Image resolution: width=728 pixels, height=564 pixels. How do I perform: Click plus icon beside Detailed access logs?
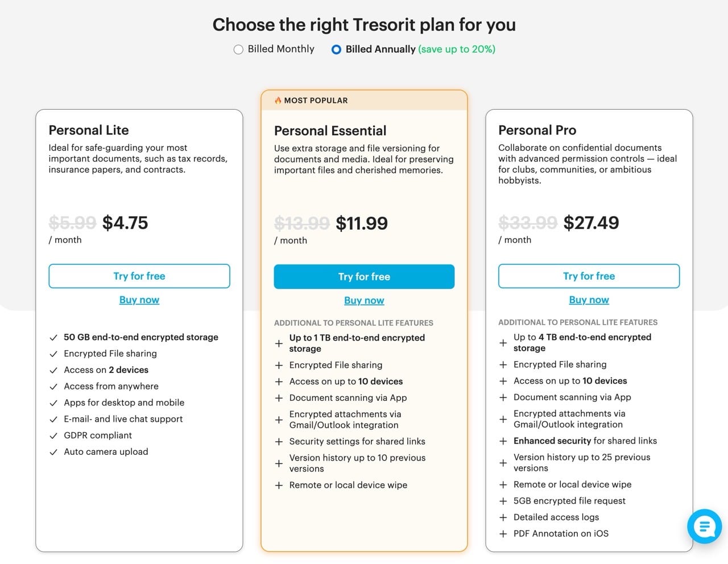click(503, 517)
